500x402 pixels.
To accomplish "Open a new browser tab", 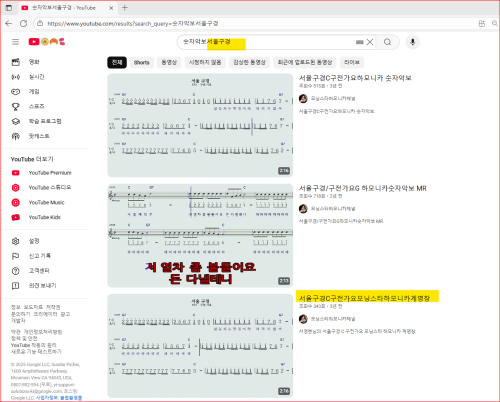I will (x=125, y=8).
